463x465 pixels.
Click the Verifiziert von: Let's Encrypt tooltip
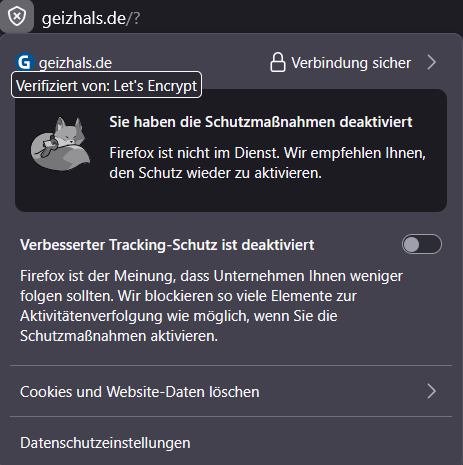[106, 85]
